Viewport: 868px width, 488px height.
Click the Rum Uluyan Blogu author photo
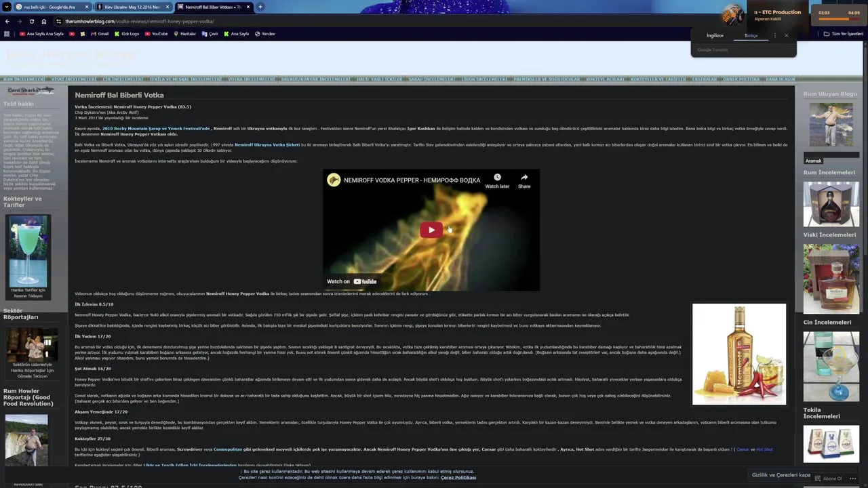831,125
